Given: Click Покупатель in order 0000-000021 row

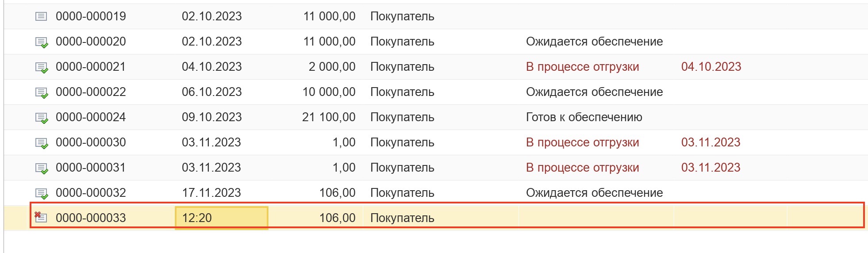Looking at the screenshot, I should click(x=402, y=67).
